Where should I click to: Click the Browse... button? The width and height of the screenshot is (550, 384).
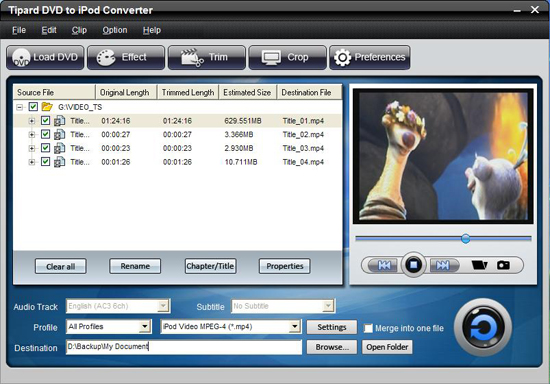(x=332, y=347)
